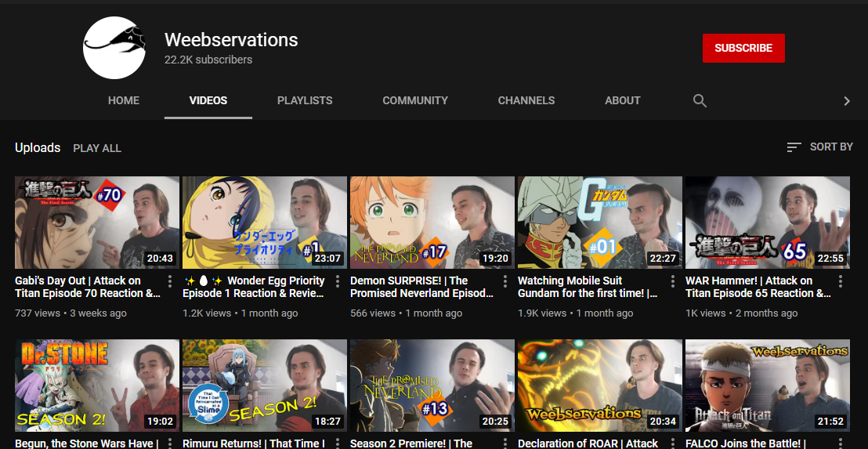Click Promised Neverland #13 thumbnail
The height and width of the screenshot is (449, 868).
click(432, 386)
